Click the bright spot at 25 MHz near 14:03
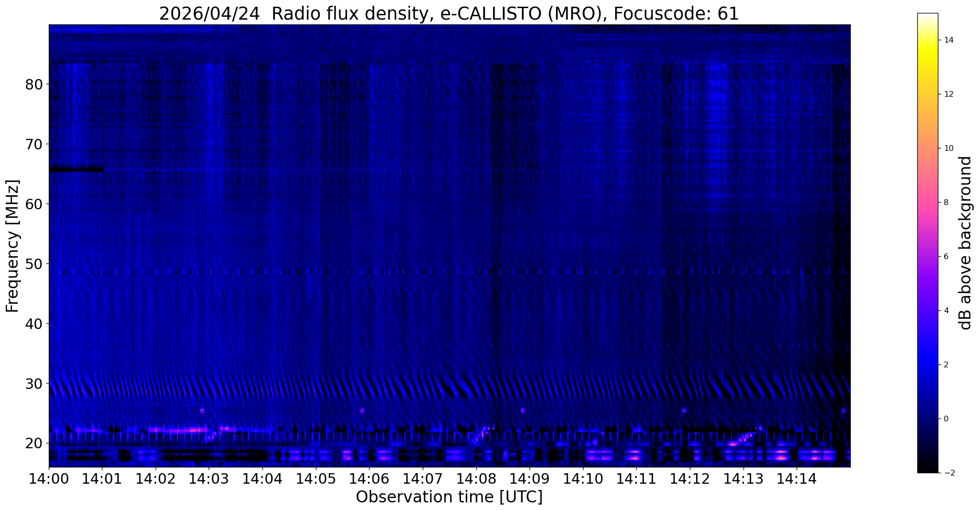 [x=202, y=410]
